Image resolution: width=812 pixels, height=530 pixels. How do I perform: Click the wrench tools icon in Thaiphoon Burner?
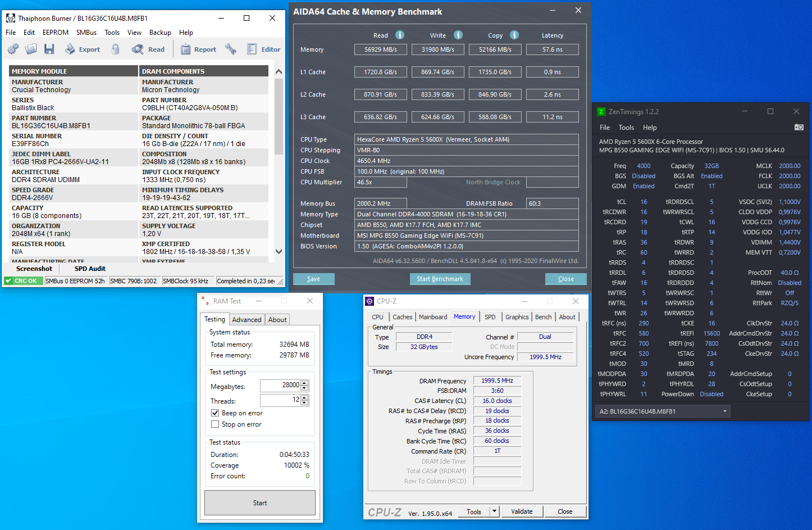[x=231, y=49]
